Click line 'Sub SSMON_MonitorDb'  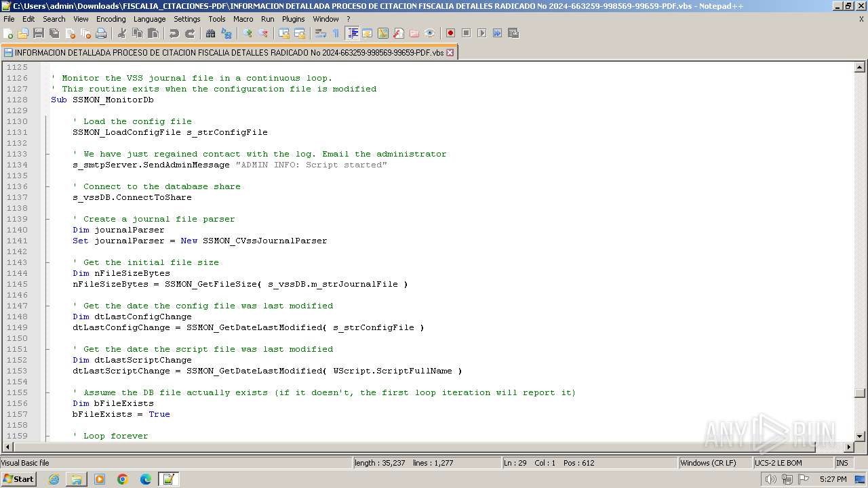click(x=102, y=100)
